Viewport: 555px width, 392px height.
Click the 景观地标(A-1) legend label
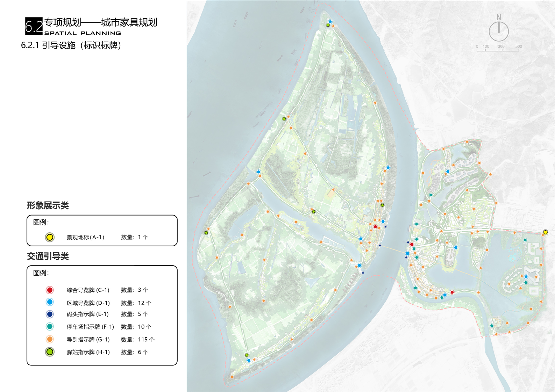click(85, 237)
